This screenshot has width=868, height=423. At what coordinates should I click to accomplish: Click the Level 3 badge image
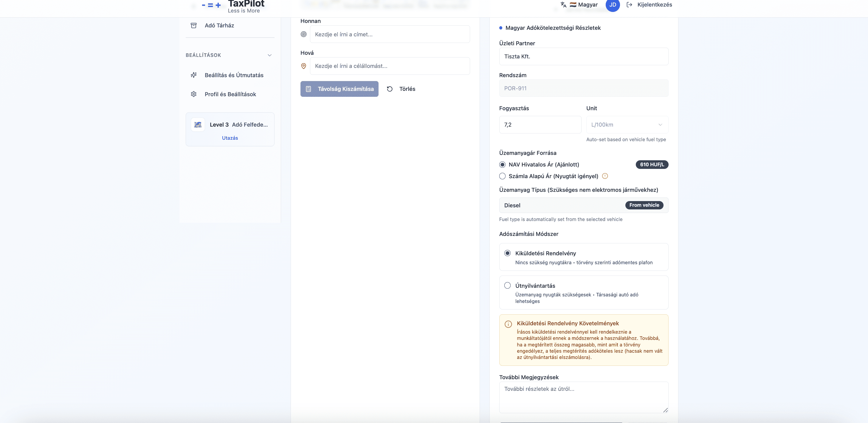pos(198,125)
